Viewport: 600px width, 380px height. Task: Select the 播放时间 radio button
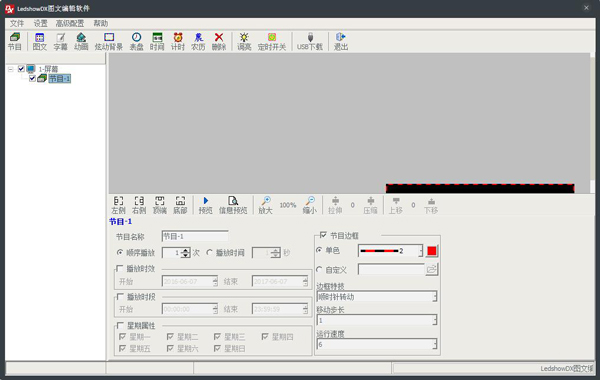point(209,253)
